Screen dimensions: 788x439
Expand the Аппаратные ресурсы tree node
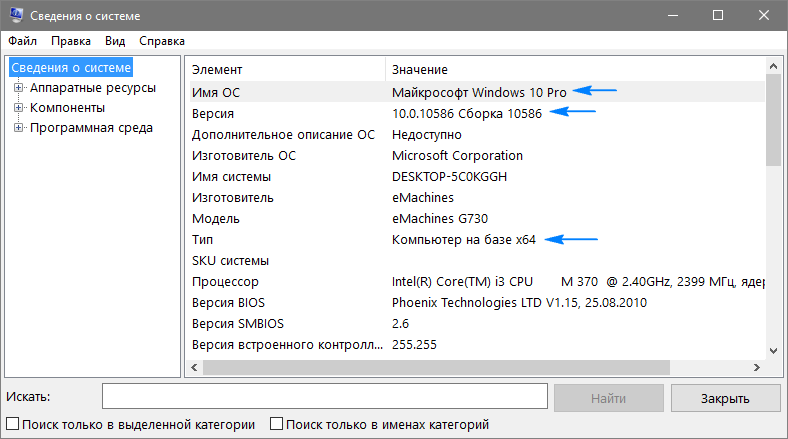[18, 88]
